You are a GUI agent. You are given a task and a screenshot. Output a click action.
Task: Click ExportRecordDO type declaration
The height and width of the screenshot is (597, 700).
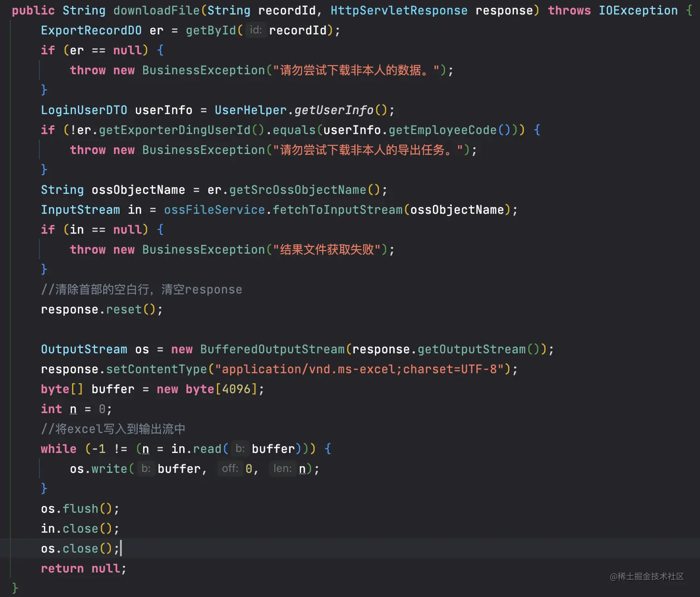(91, 30)
